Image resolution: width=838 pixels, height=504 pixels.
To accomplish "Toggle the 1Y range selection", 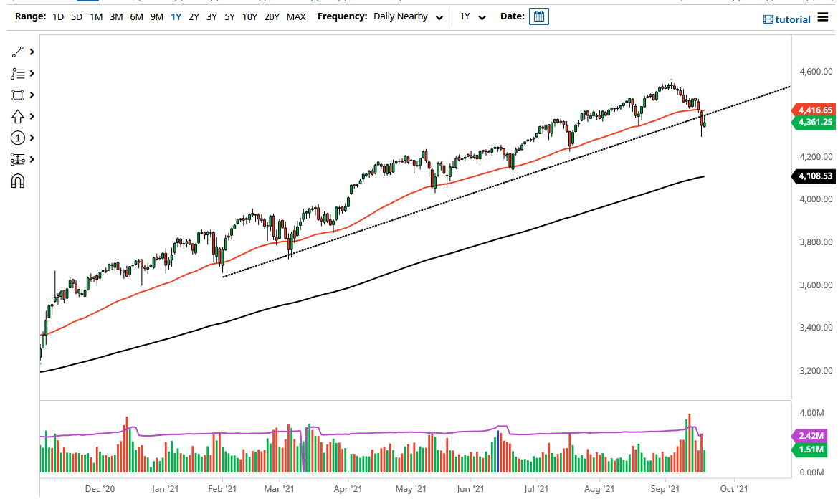I will coord(176,16).
